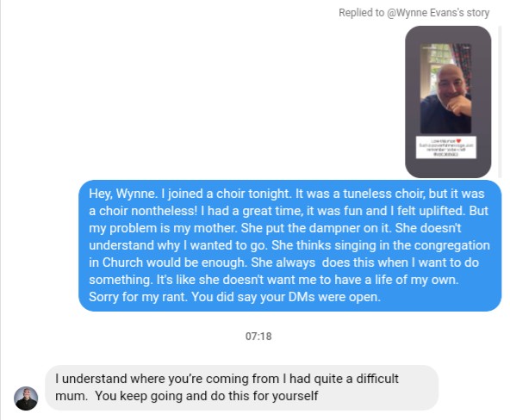Click the 07:18 timestamp
The width and height of the screenshot is (510, 420).
click(258, 337)
